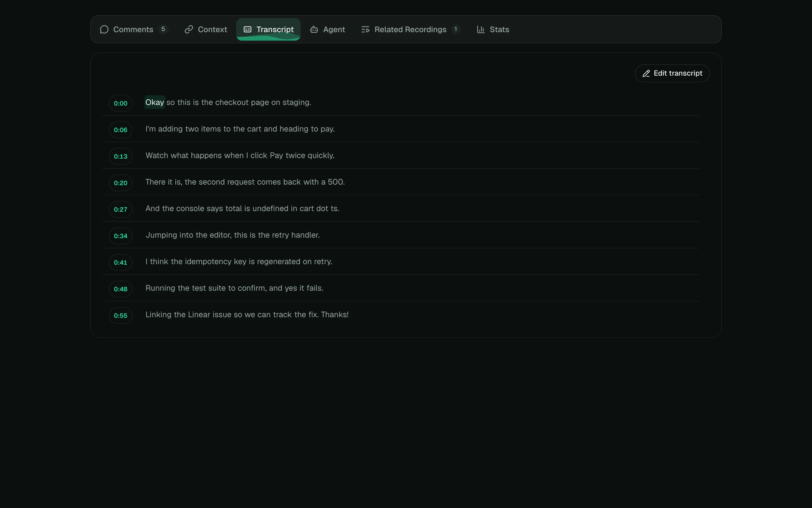Open the Related Recordings tab
The image size is (812, 508).
[x=411, y=29]
